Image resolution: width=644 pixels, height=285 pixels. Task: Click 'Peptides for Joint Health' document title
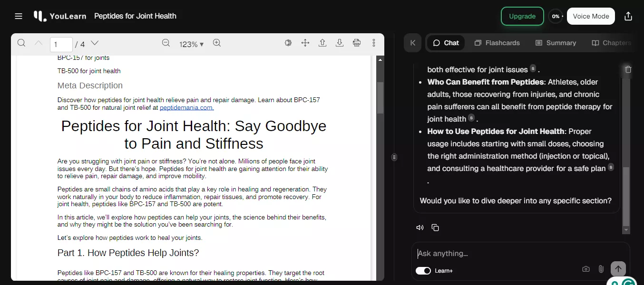[135, 16]
